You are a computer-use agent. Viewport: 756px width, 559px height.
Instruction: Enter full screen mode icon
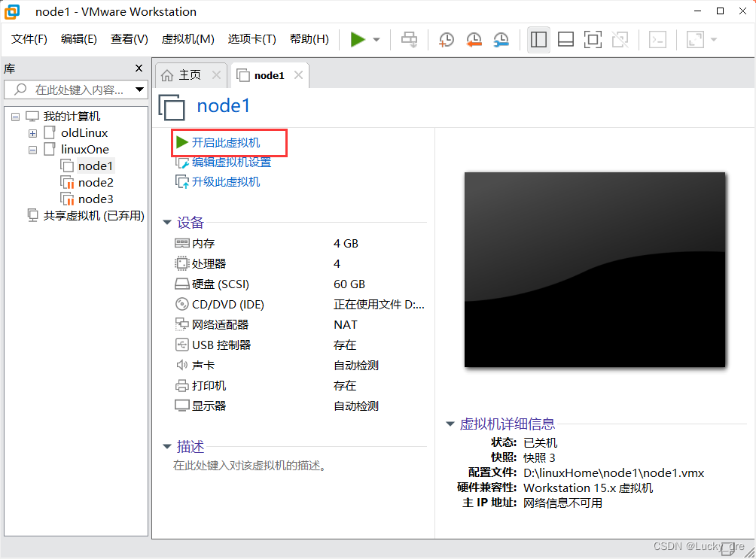593,40
